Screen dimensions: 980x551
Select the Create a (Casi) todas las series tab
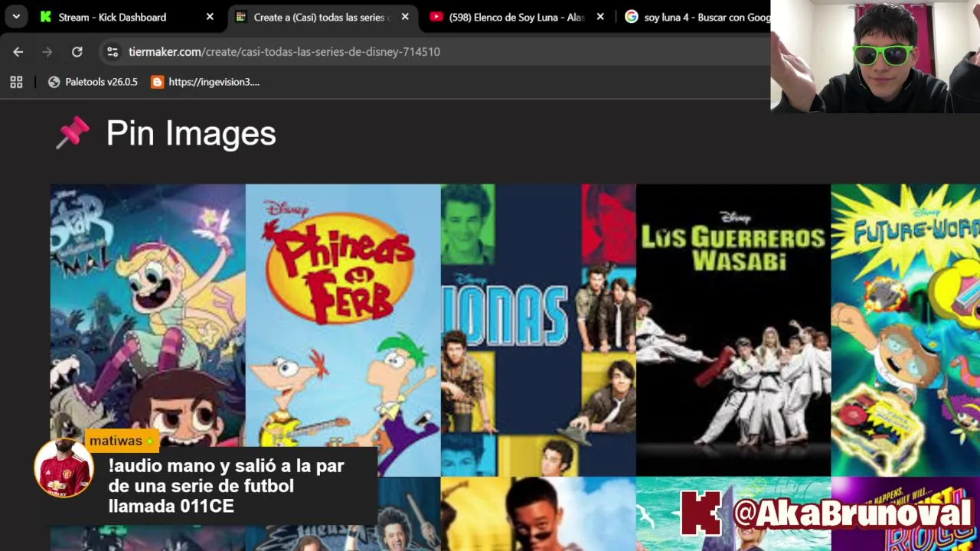coord(322,17)
